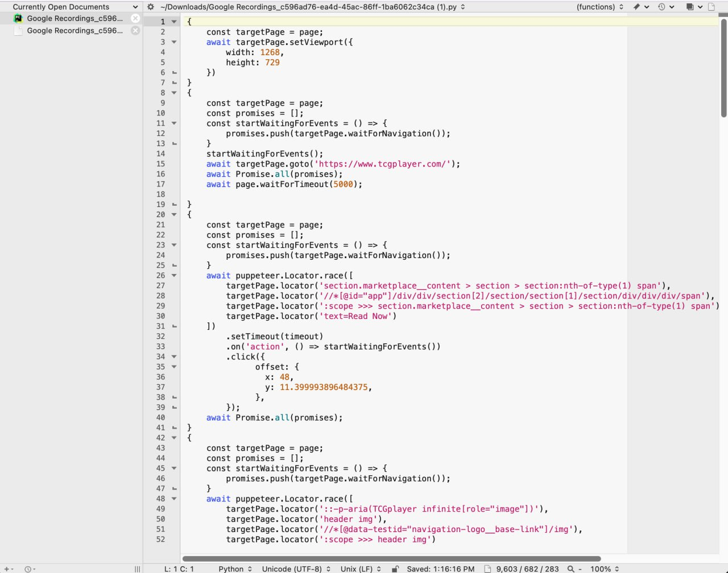Click the blank document icon at top right
This screenshot has height=573, width=728.
pos(712,7)
